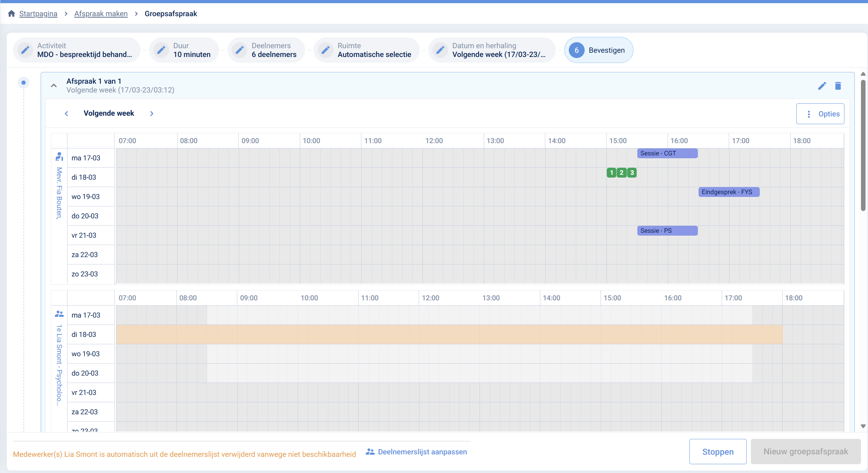Edit the Datum en herhaling pencil icon

[440, 50]
